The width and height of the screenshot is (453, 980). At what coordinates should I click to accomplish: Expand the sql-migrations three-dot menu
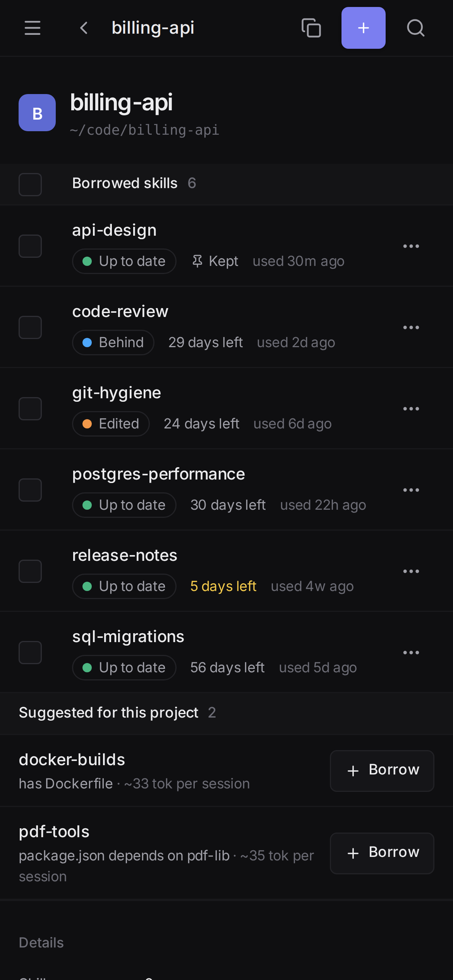click(411, 653)
